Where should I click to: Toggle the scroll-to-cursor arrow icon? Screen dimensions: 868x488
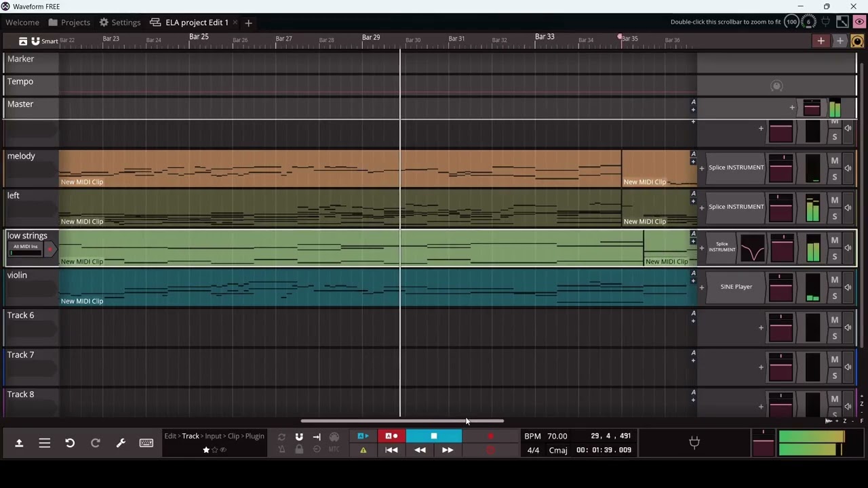coord(317,437)
